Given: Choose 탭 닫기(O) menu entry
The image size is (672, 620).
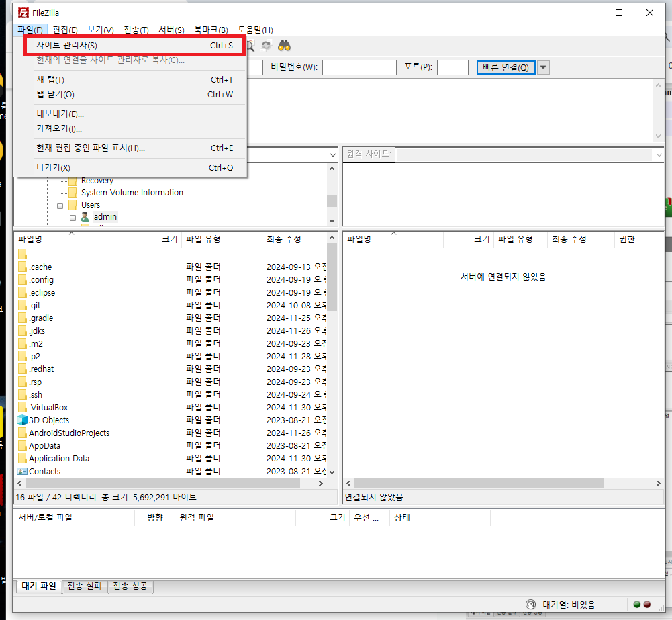Looking at the screenshot, I should pos(134,94).
